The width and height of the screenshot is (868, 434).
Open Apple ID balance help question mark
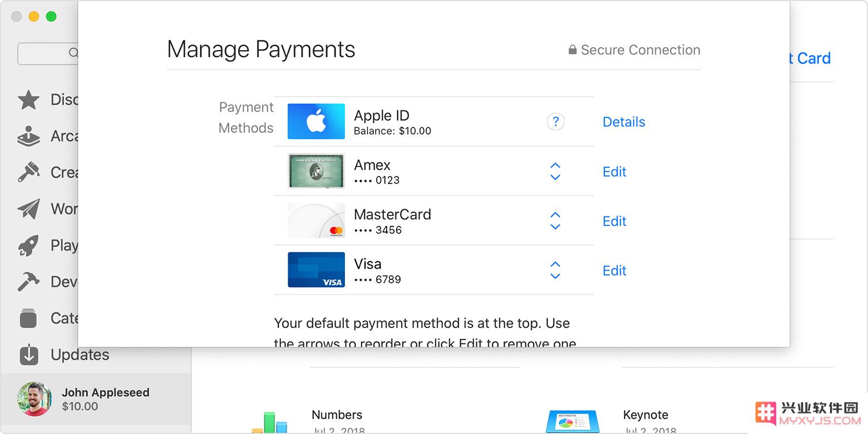[x=555, y=121]
